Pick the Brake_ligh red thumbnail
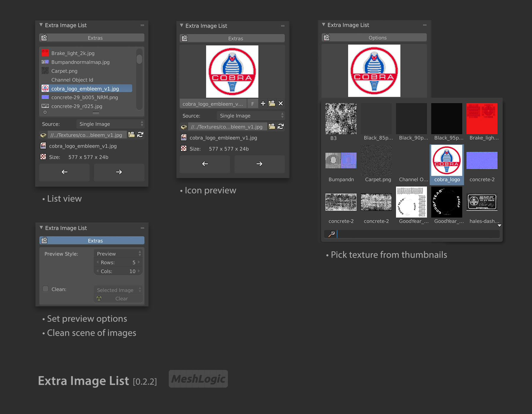 [482, 122]
